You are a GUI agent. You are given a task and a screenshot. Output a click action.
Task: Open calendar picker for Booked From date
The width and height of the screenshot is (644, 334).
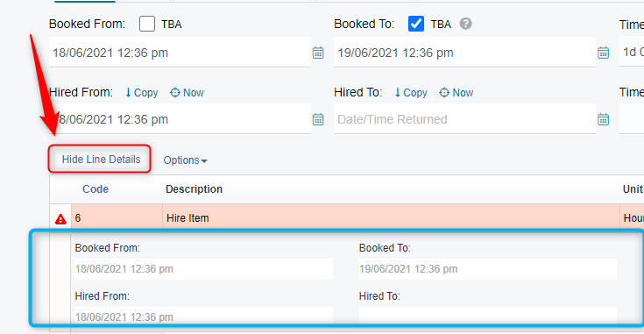click(x=318, y=53)
